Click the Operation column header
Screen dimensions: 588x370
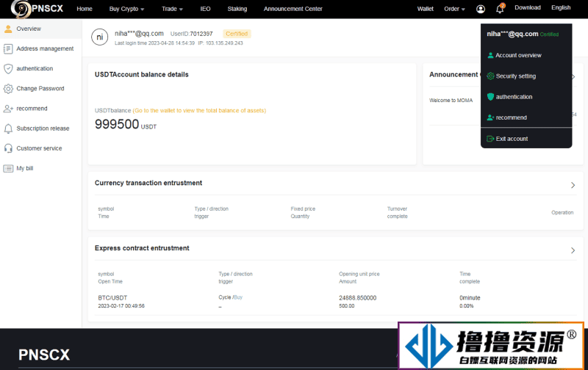[562, 212]
